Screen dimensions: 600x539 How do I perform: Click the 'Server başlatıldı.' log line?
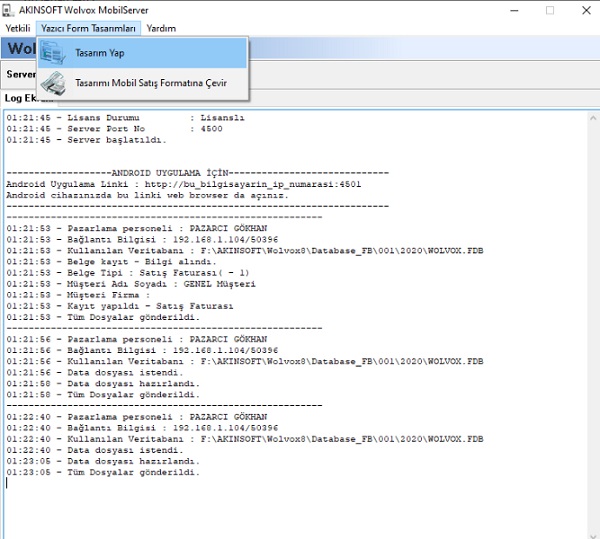pos(86,140)
